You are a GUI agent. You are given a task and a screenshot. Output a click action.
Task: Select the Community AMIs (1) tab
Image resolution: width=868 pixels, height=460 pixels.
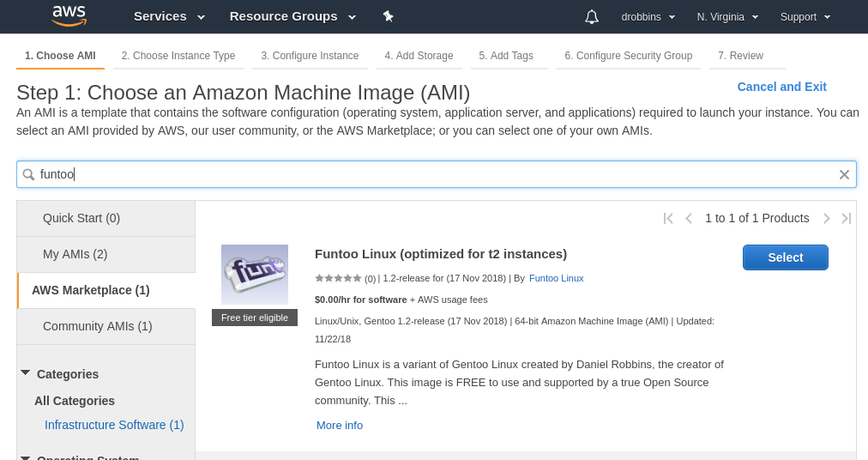point(106,326)
